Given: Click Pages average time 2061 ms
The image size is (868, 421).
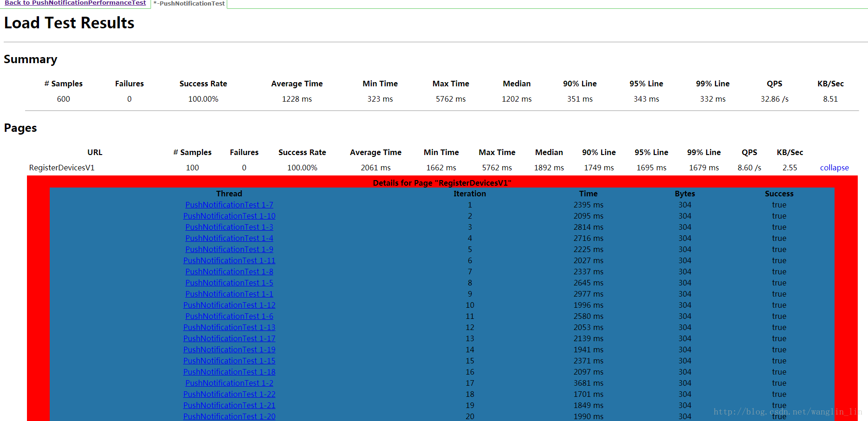Looking at the screenshot, I should [376, 168].
